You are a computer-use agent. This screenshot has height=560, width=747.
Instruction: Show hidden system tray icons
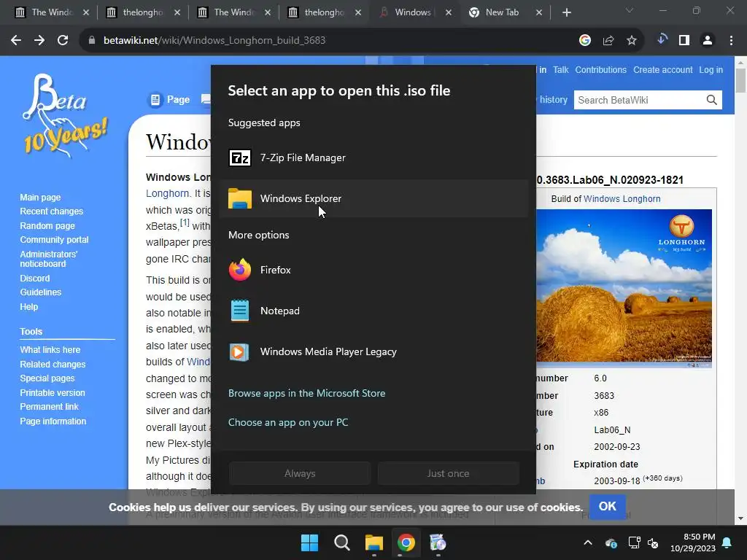[588, 542]
